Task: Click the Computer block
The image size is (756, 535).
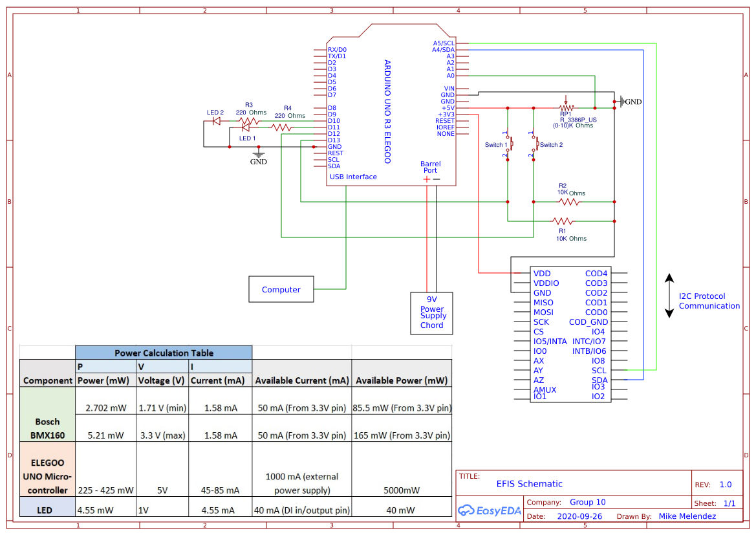Action: 281,289
